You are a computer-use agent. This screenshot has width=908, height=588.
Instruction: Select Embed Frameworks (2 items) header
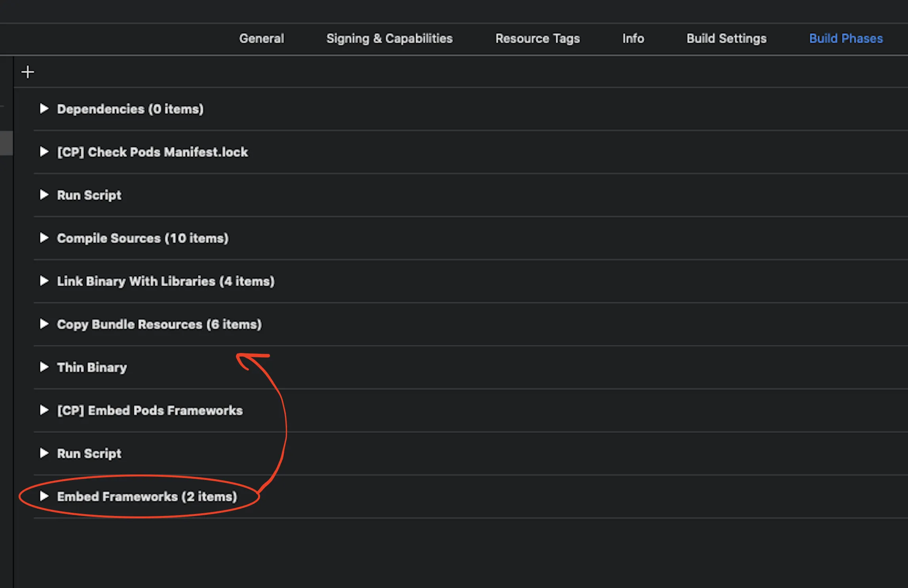click(x=147, y=496)
